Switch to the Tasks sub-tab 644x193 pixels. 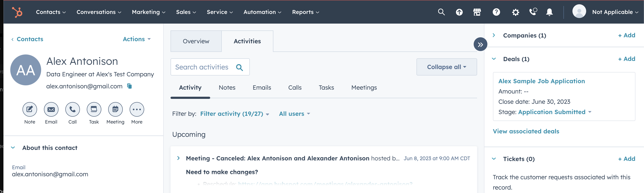(326, 88)
